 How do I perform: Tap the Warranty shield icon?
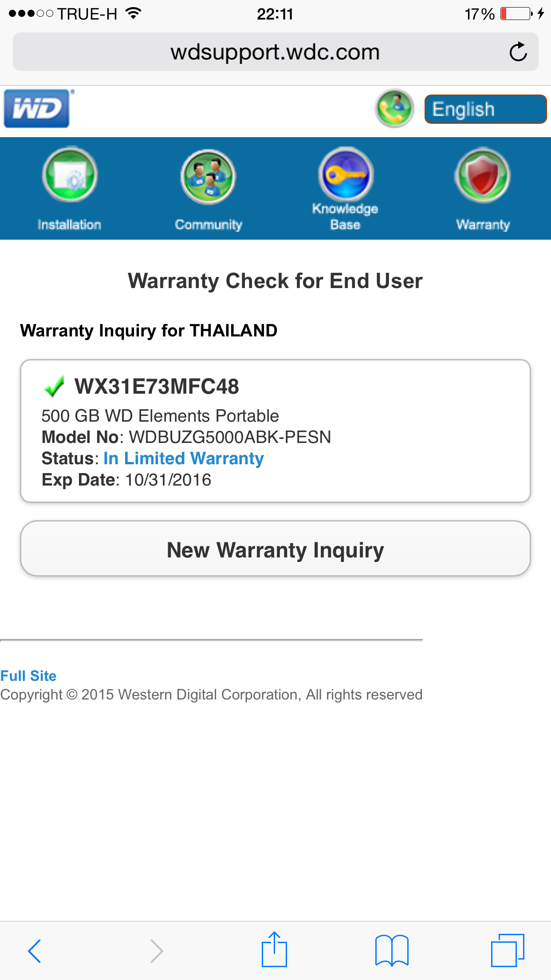click(x=482, y=175)
